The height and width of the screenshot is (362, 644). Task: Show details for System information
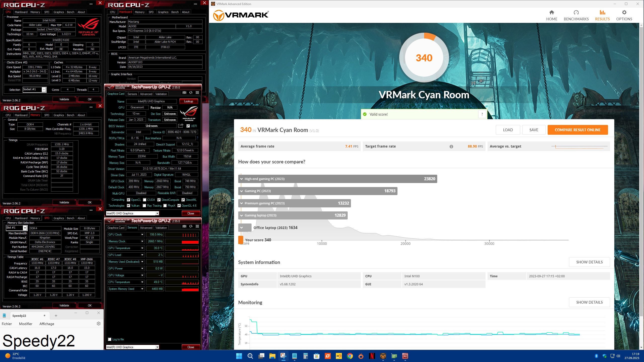(589, 262)
